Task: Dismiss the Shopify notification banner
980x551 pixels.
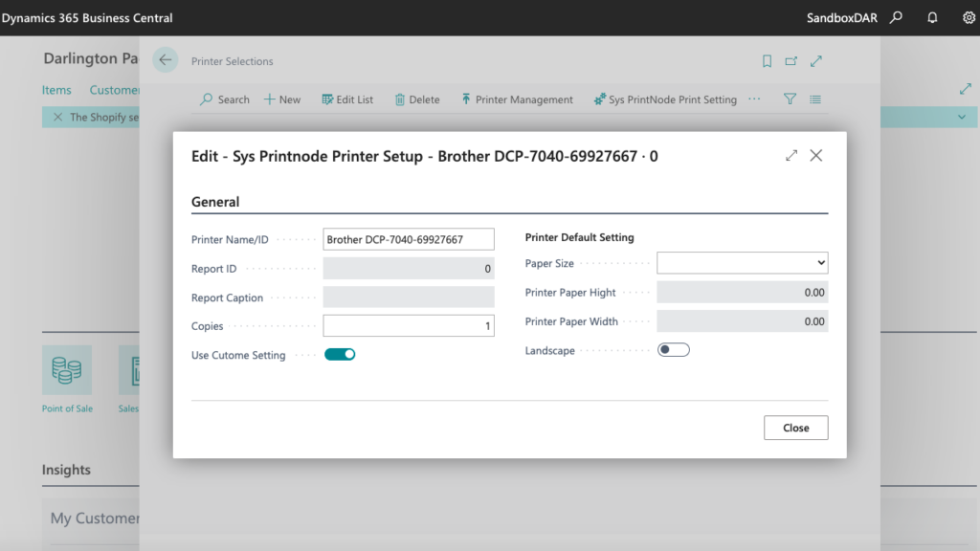Action: [x=57, y=117]
